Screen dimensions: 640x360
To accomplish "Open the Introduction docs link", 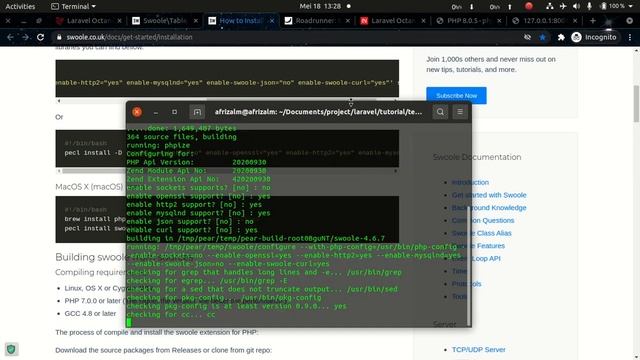I will tap(470, 182).
